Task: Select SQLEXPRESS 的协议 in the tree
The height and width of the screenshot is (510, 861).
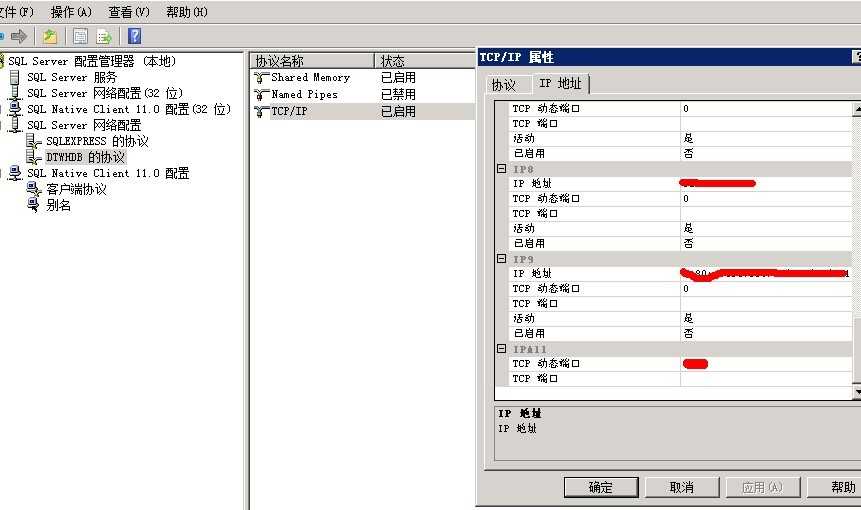Action: [x=97, y=141]
